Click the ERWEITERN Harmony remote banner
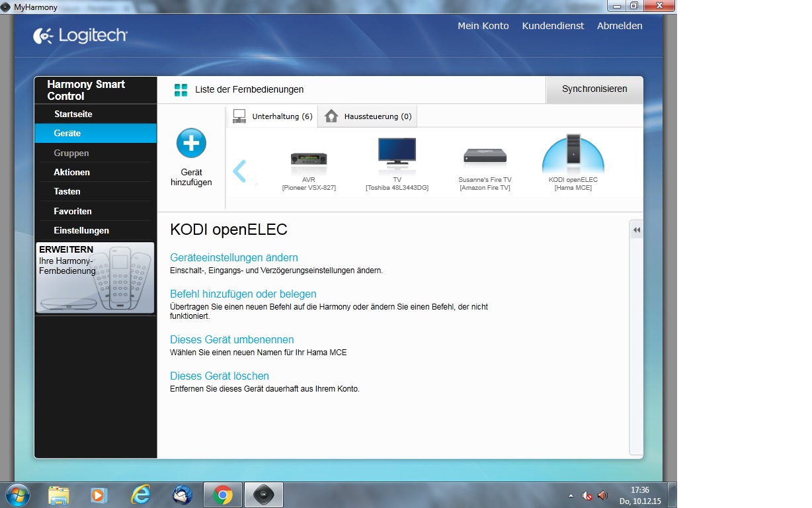The height and width of the screenshot is (508, 812). 95,277
